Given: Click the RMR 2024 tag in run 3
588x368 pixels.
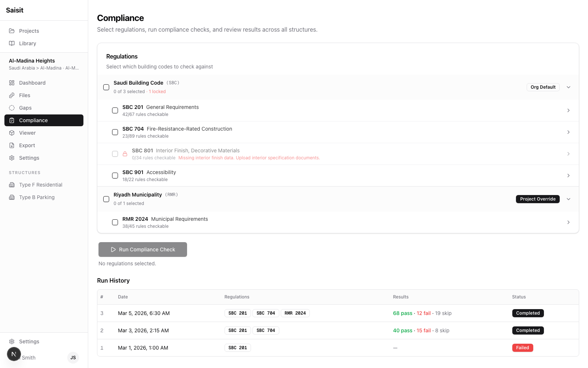Looking at the screenshot, I should 295,313.
